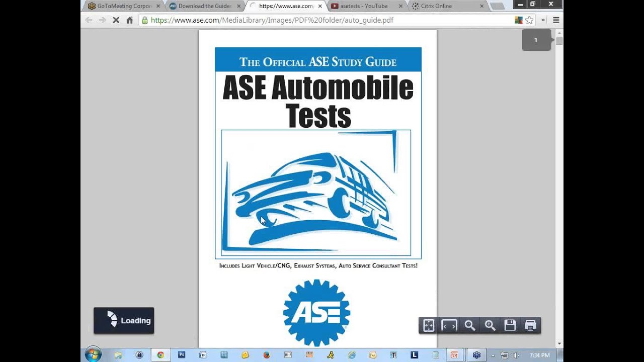
Task: Go back to the previous page
Action: (89, 20)
